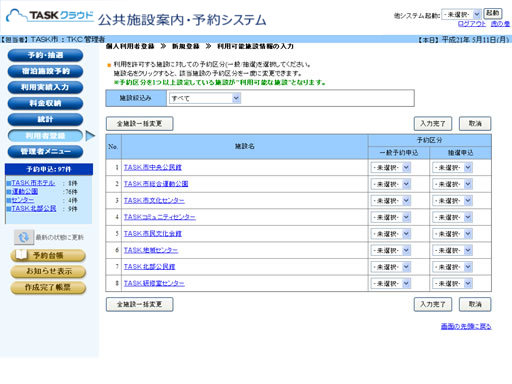
Task: Click the bottom 入力完了 button
Action: point(433,304)
